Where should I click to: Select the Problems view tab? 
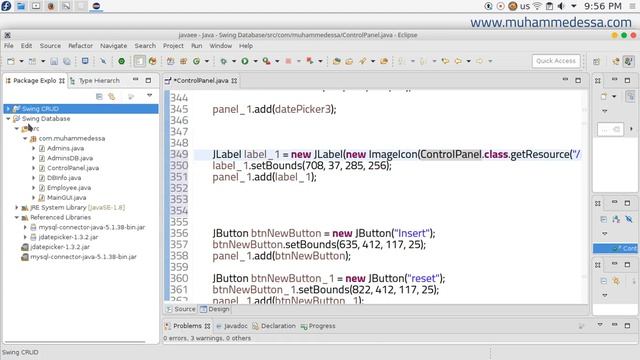pos(187,326)
